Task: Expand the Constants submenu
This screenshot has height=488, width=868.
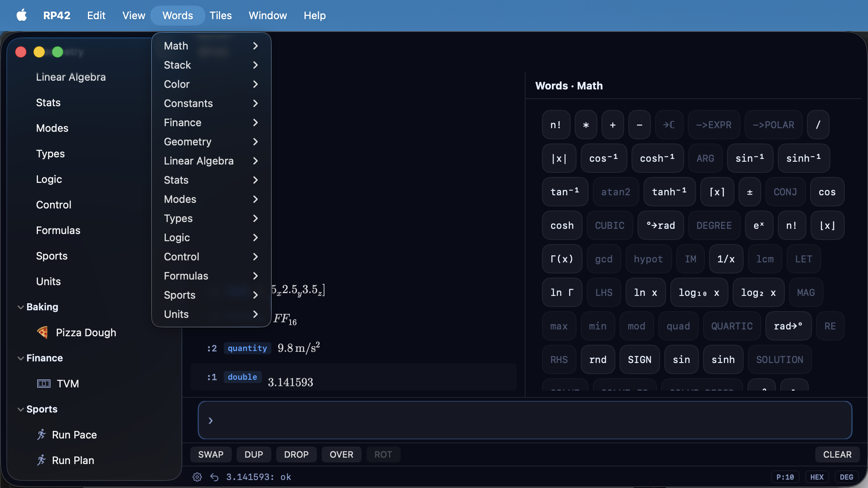Action: click(x=211, y=103)
